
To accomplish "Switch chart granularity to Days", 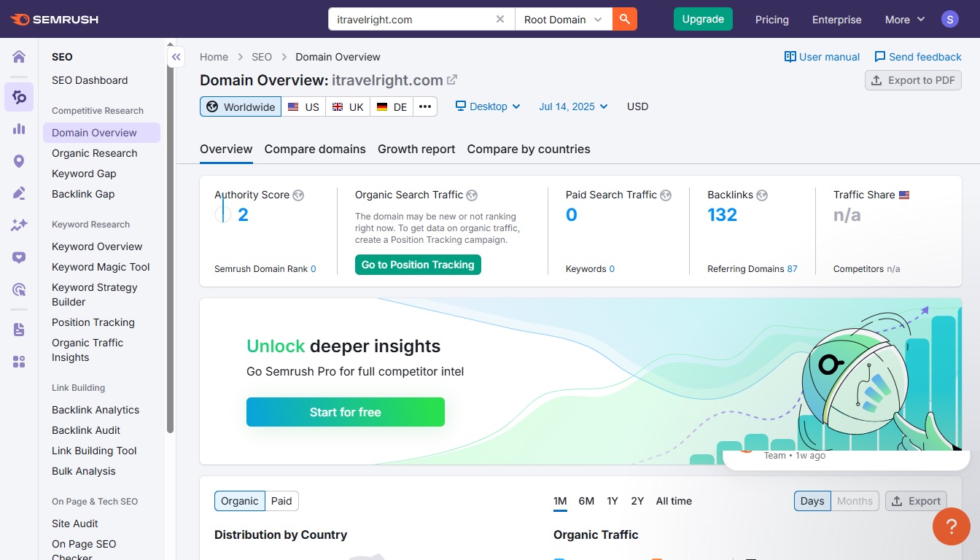I will coord(812,501).
